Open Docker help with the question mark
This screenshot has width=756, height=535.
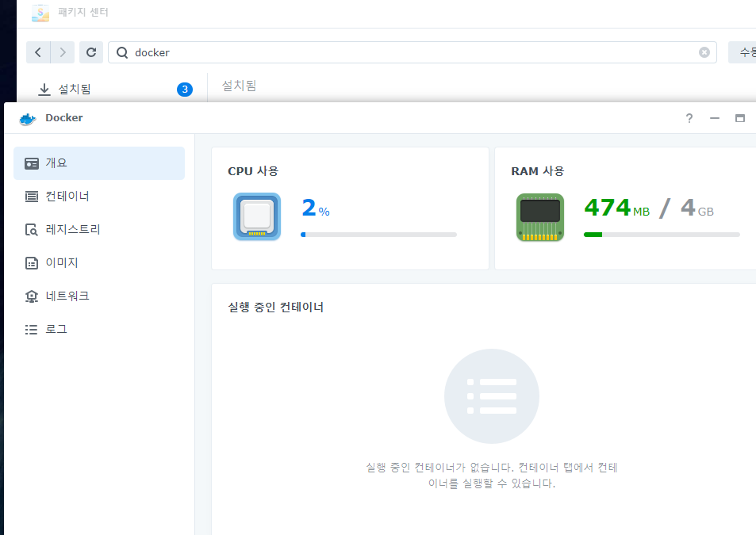click(689, 118)
